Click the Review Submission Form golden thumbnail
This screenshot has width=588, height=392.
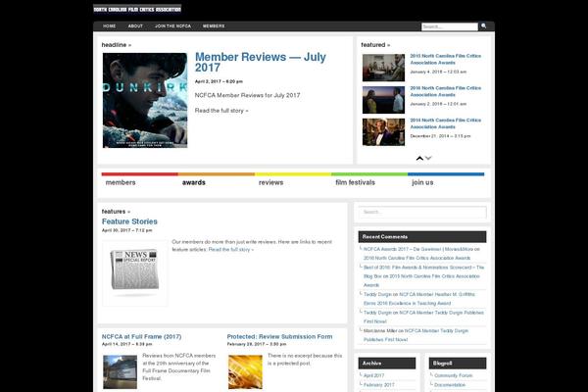245,372
